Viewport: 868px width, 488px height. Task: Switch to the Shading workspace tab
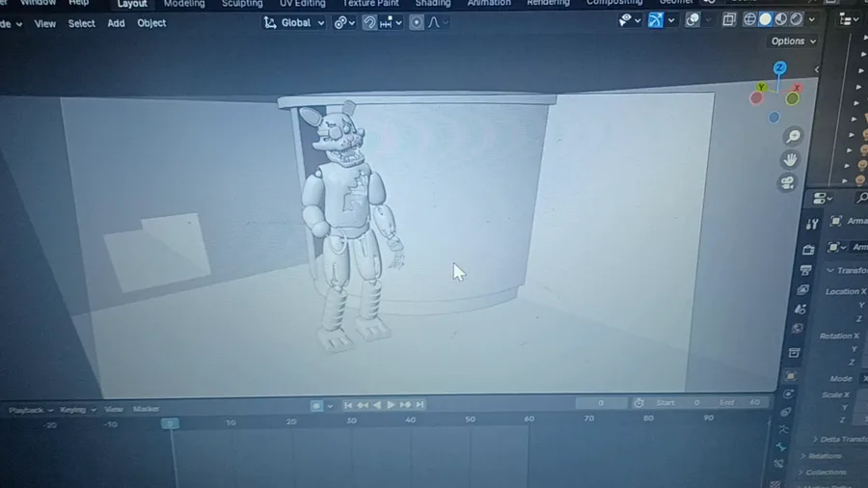point(433,3)
